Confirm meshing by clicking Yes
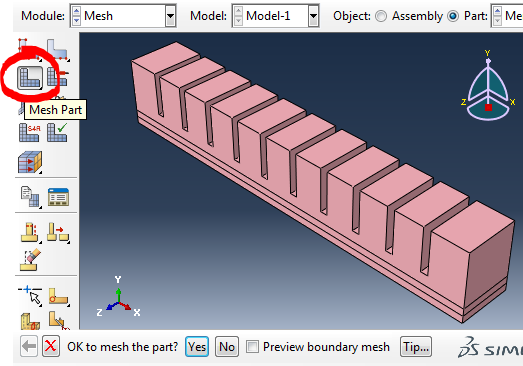 (197, 347)
